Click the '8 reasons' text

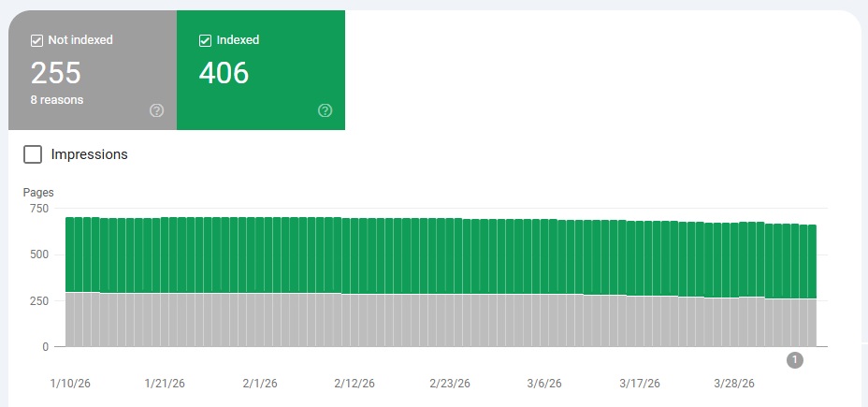(x=57, y=100)
